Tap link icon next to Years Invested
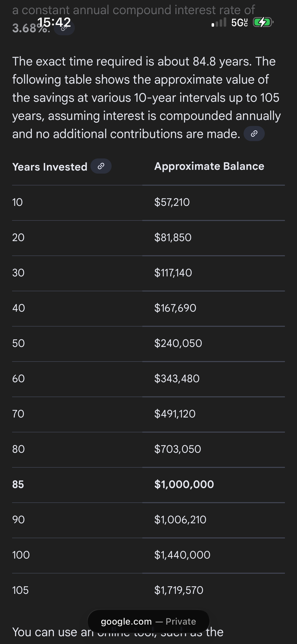 tap(101, 166)
